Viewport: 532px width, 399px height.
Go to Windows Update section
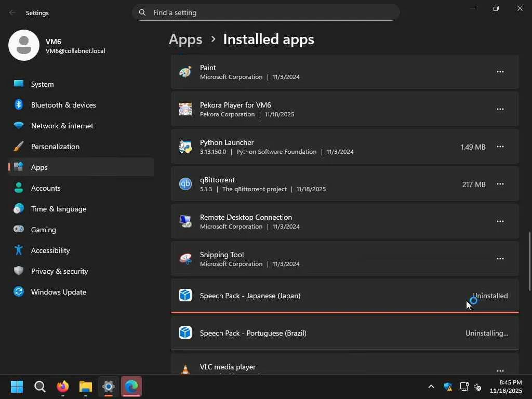point(58,292)
